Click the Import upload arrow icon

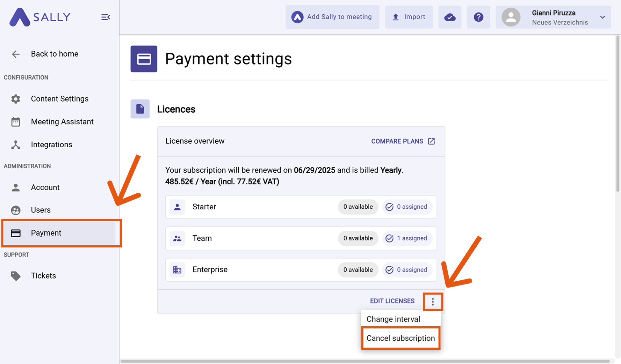coord(396,17)
